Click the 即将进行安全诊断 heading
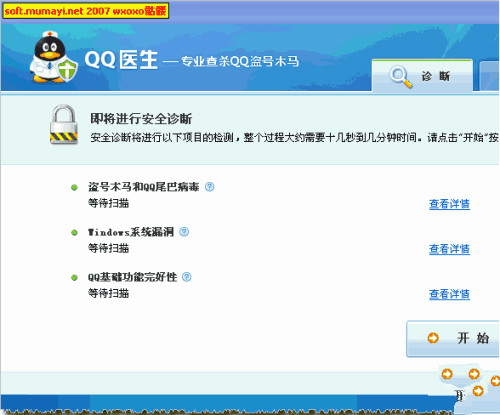The width and height of the screenshot is (500, 415). [x=141, y=119]
